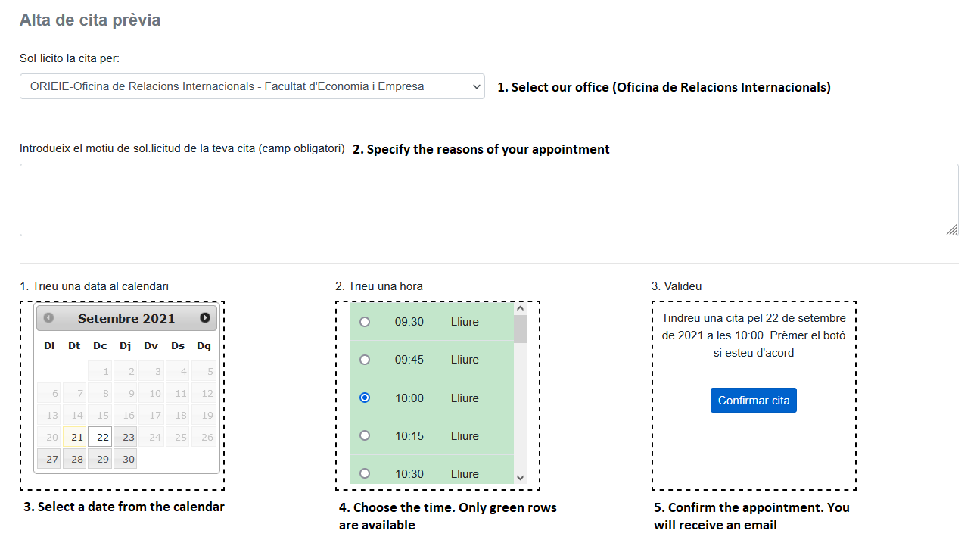Image resolution: width=980 pixels, height=543 pixels.
Task: Choose day 30 in the calendar
Action: pos(128,459)
